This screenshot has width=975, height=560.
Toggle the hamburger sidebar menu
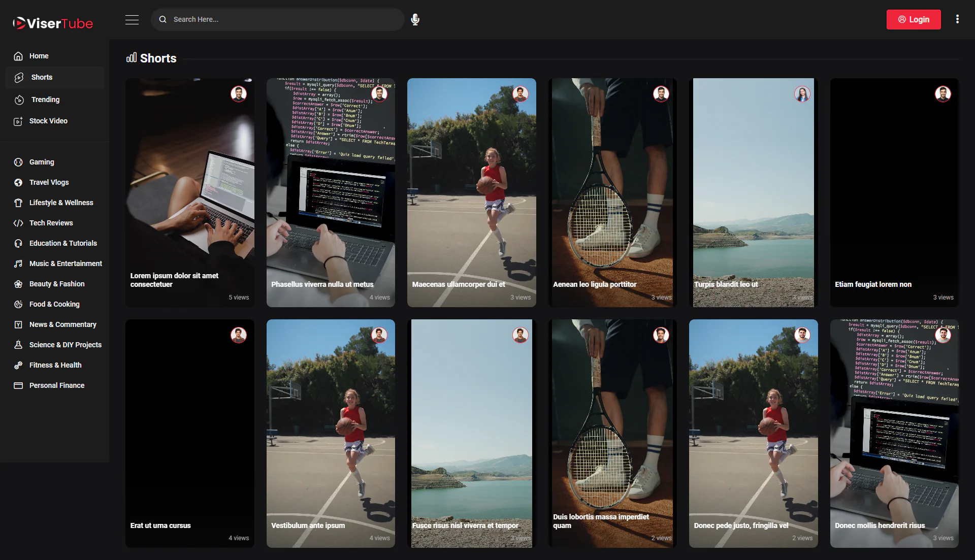click(132, 20)
